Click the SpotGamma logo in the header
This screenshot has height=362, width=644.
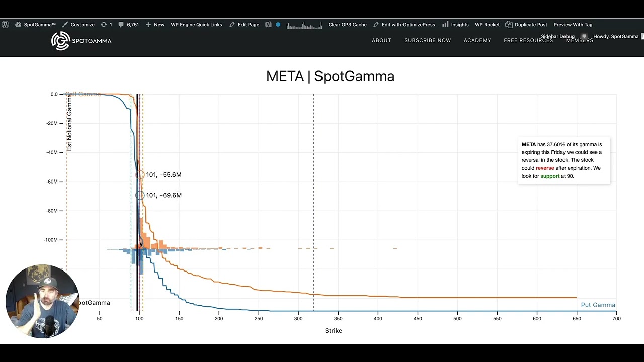point(80,41)
